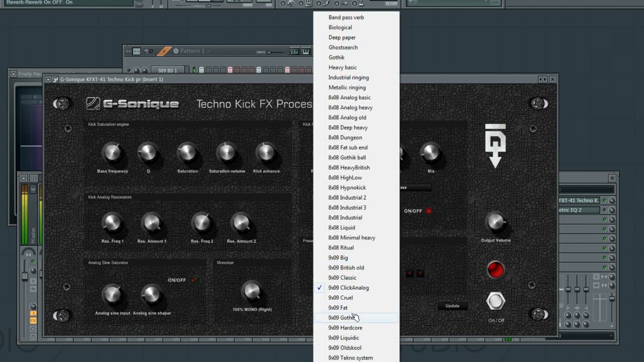Viewport: 644px width, 362px height.
Task: Click the Analog sine shaper knob
Action: [x=151, y=295]
